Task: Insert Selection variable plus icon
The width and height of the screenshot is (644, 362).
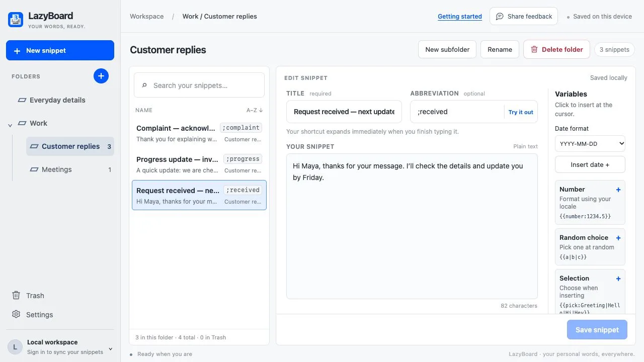Action: 618,279
